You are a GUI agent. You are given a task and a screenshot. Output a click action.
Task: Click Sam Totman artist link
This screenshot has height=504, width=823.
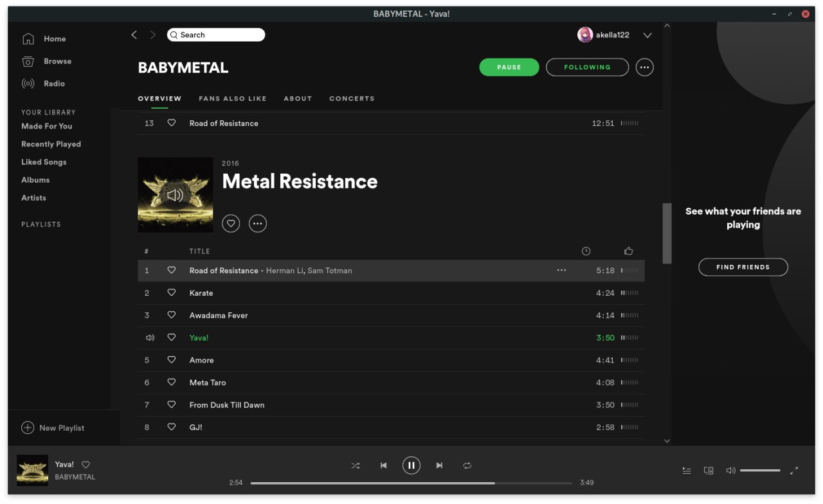330,271
